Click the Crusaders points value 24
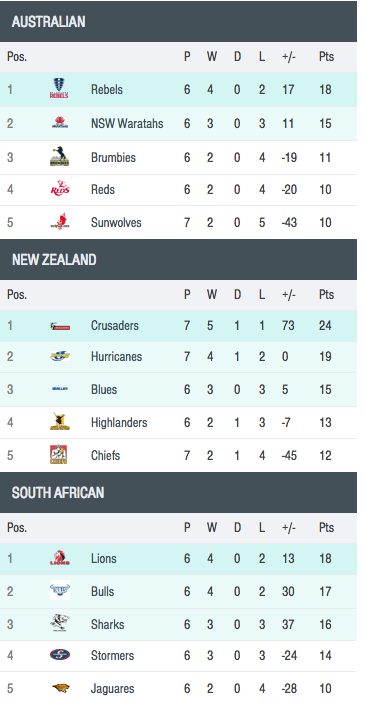The width and height of the screenshot is (366, 715). tap(325, 326)
